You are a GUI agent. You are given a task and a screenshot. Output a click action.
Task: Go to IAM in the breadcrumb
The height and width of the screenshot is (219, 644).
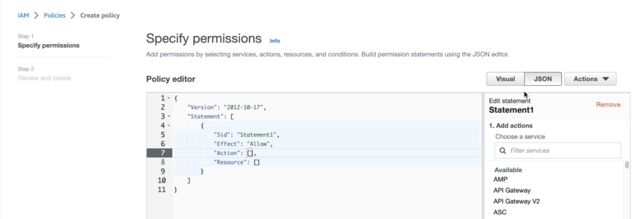(x=23, y=16)
